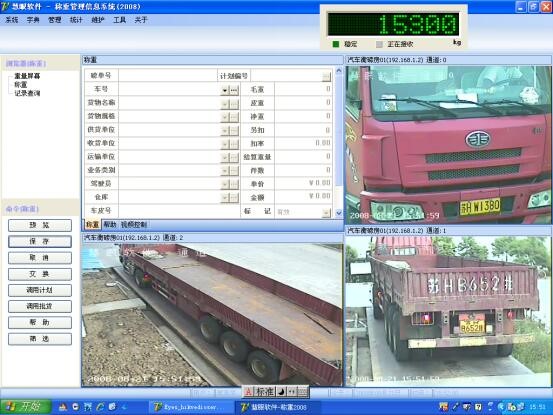Click the 正在接收 receiving indicator box

[x=379, y=44]
